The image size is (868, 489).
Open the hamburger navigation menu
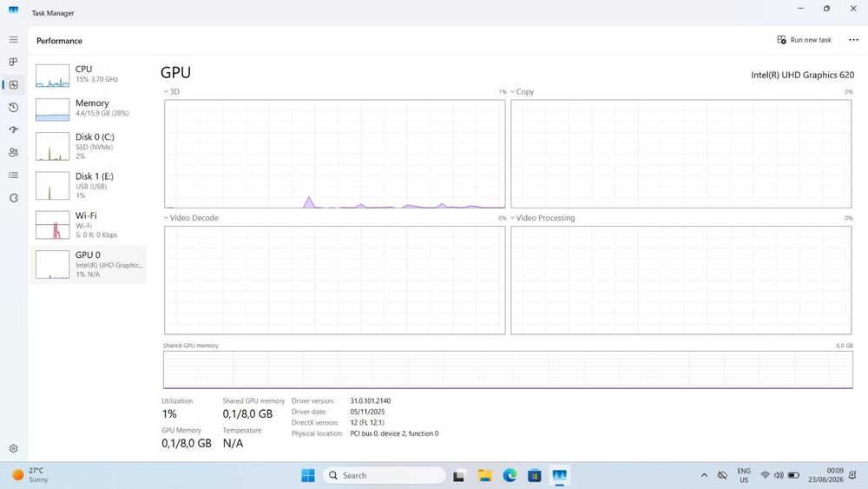click(13, 40)
